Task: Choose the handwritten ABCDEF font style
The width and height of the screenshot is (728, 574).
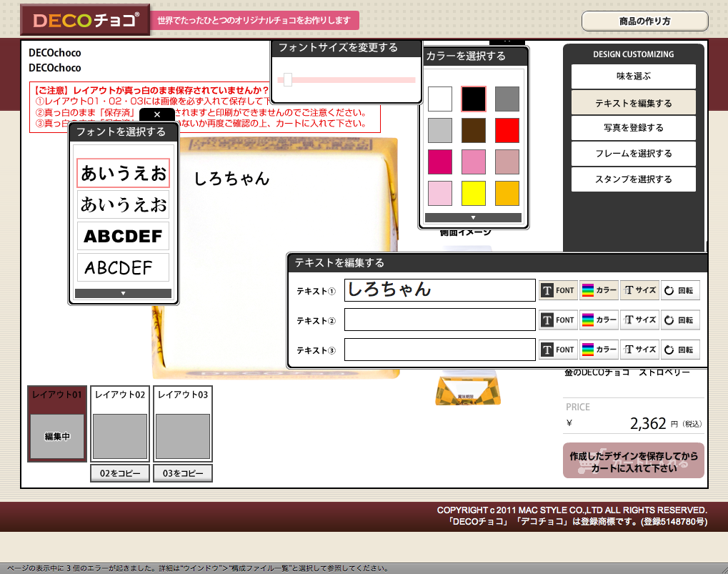Action: (x=123, y=267)
